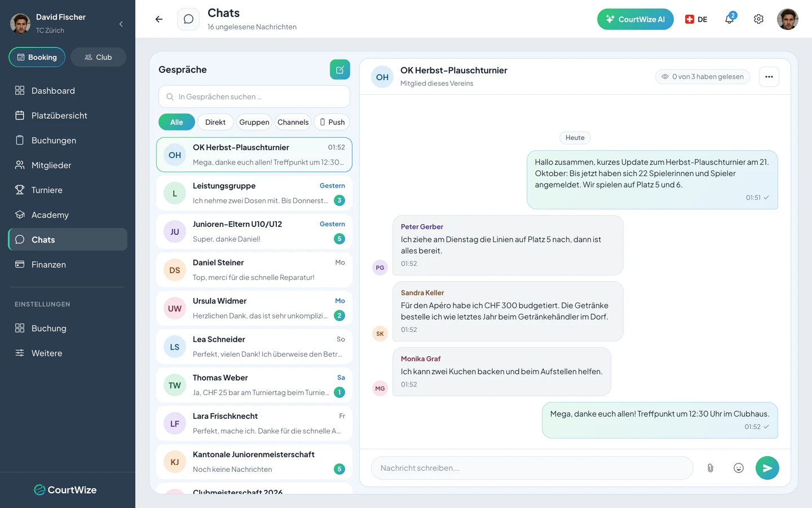The image size is (812, 508).
Task: Open the emoji picker
Action: pos(739,468)
